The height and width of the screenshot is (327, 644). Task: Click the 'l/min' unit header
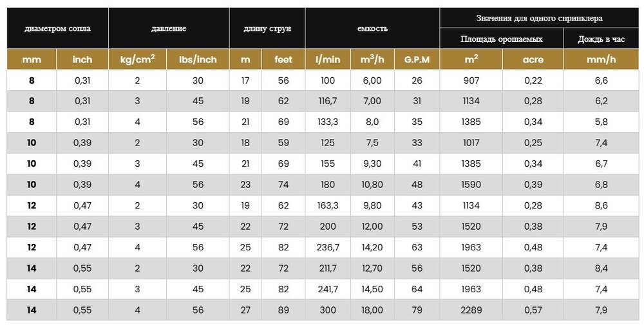328,59
